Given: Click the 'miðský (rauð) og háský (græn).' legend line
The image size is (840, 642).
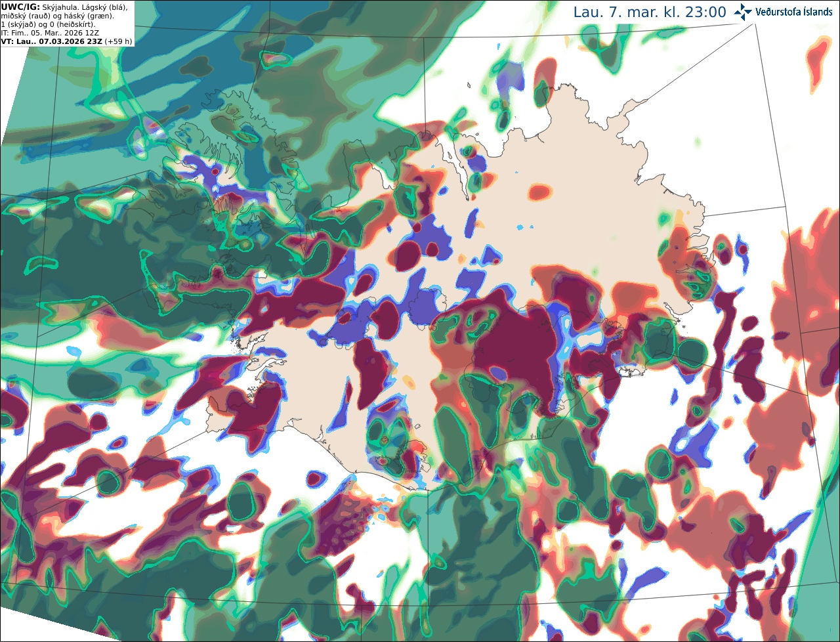Looking at the screenshot, I should pos(57,16).
